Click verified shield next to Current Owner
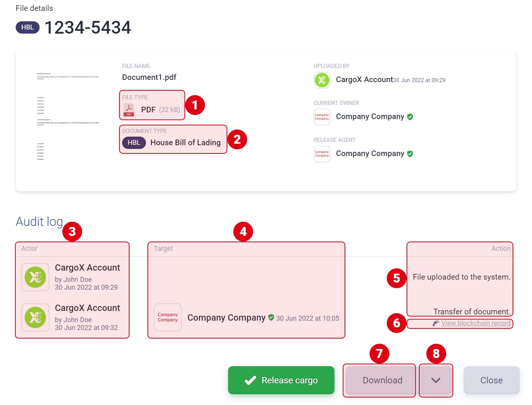Image resolution: width=532 pixels, height=405 pixels. tap(410, 117)
